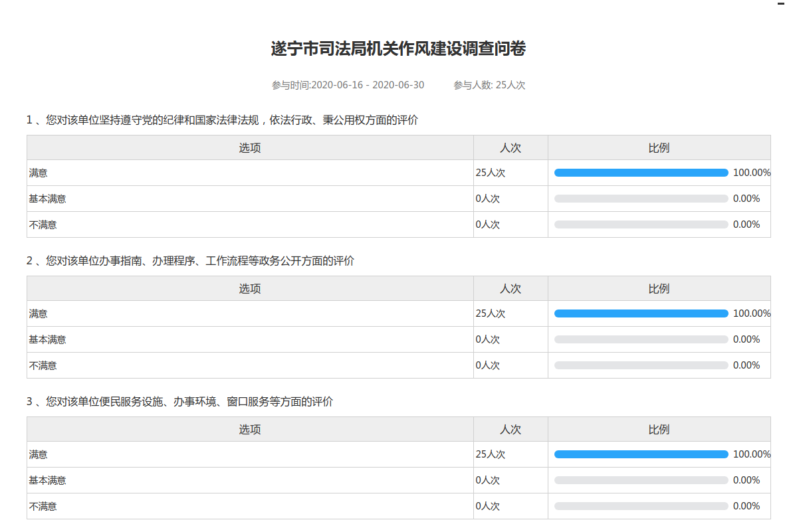
Task: Click the gray 基本满意 progress bar in question 1
Action: click(641, 199)
